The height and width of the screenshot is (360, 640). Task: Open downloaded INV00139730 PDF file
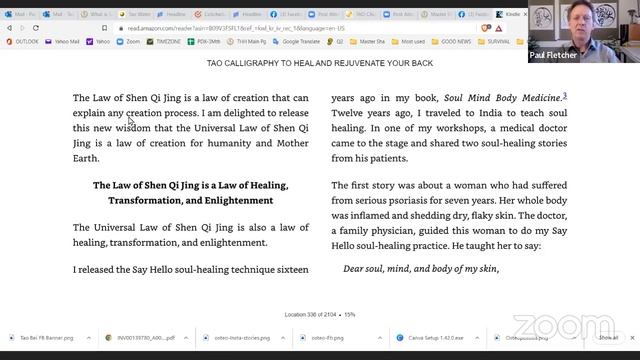point(141,338)
